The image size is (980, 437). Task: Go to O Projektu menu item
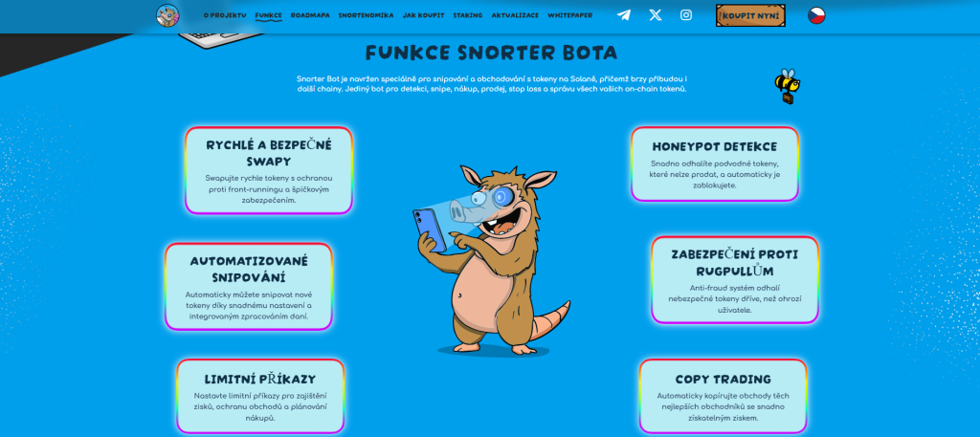[x=224, y=15]
